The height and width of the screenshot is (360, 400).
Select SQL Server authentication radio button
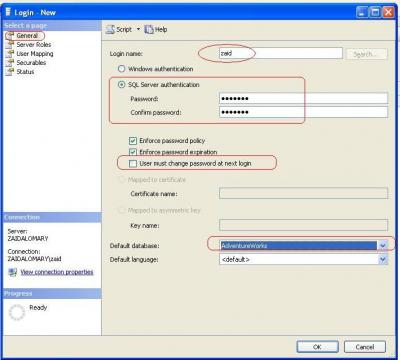(122, 85)
